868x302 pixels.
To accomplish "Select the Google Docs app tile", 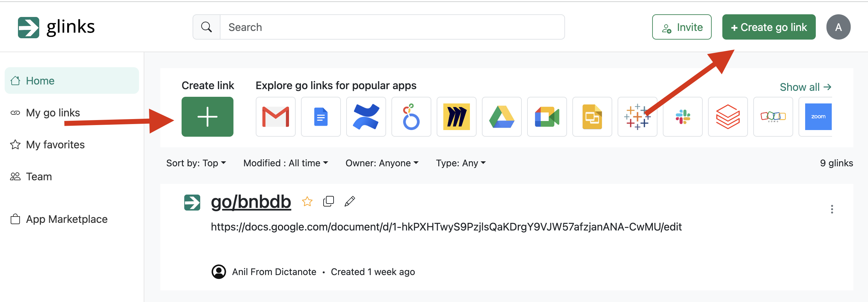I will (x=321, y=117).
